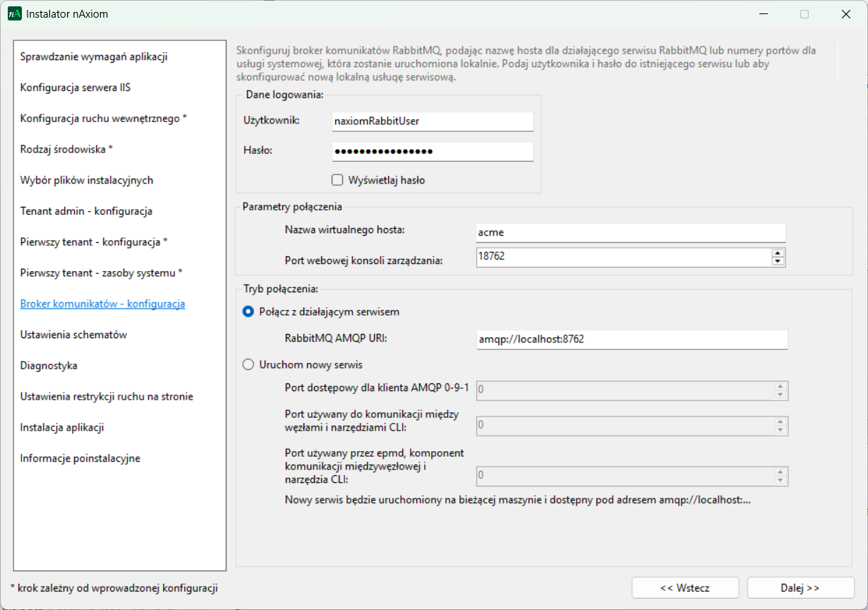
Task: Open the Broker komunikatów - konfiguracja step
Action: pos(102,304)
